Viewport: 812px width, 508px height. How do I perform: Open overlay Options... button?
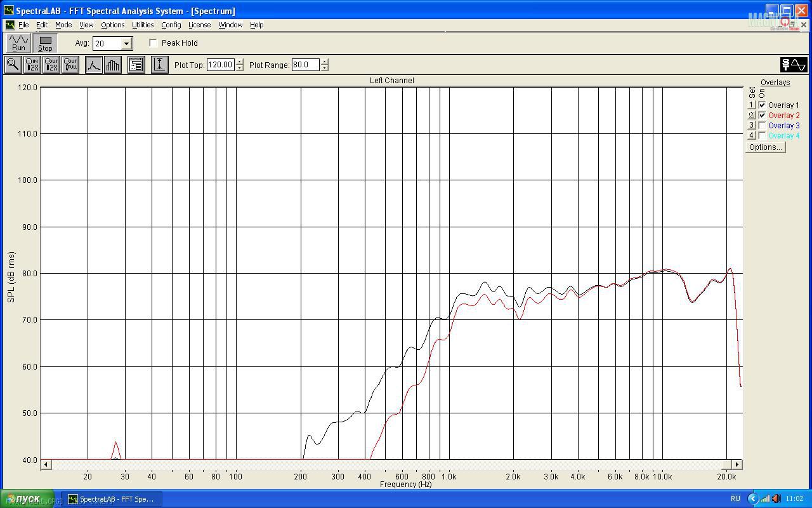coord(765,147)
